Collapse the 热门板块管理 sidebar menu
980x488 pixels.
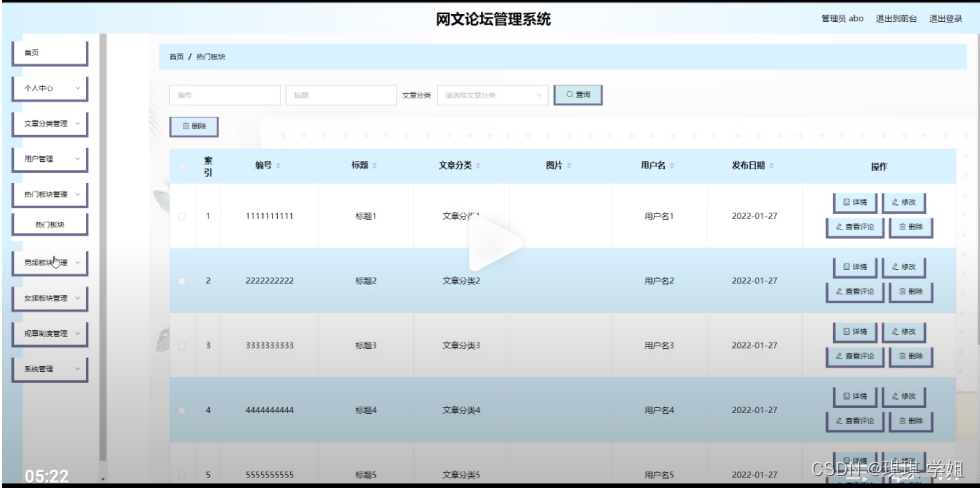point(49,194)
